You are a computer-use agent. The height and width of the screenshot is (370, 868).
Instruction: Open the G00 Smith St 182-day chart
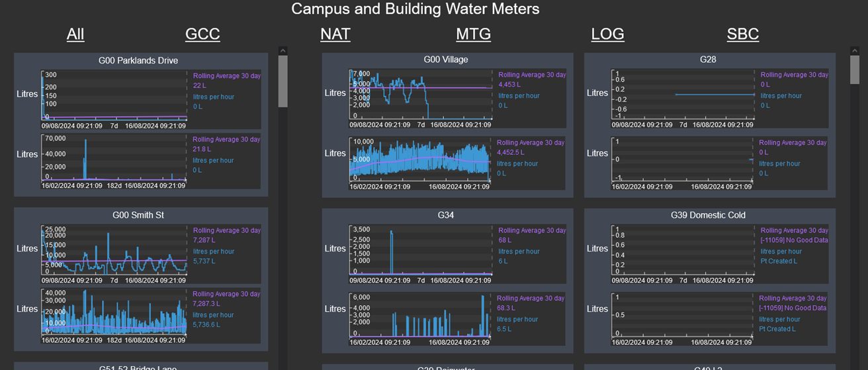click(x=114, y=311)
